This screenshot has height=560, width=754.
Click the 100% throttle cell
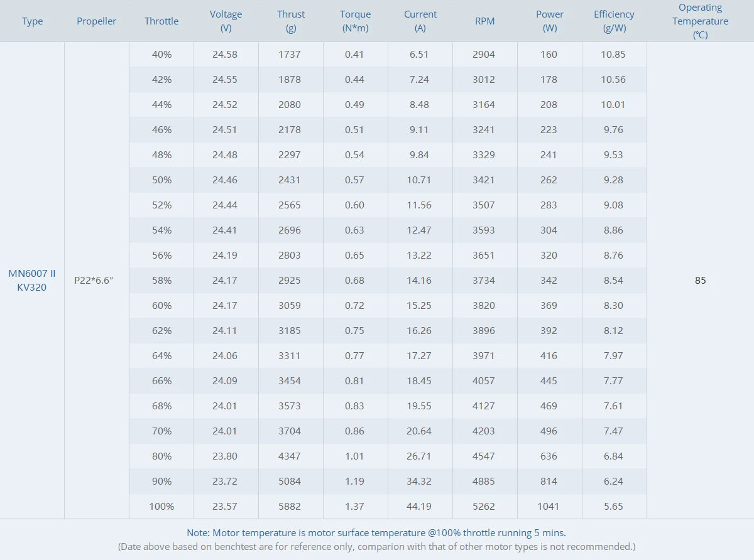click(x=161, y=507)
